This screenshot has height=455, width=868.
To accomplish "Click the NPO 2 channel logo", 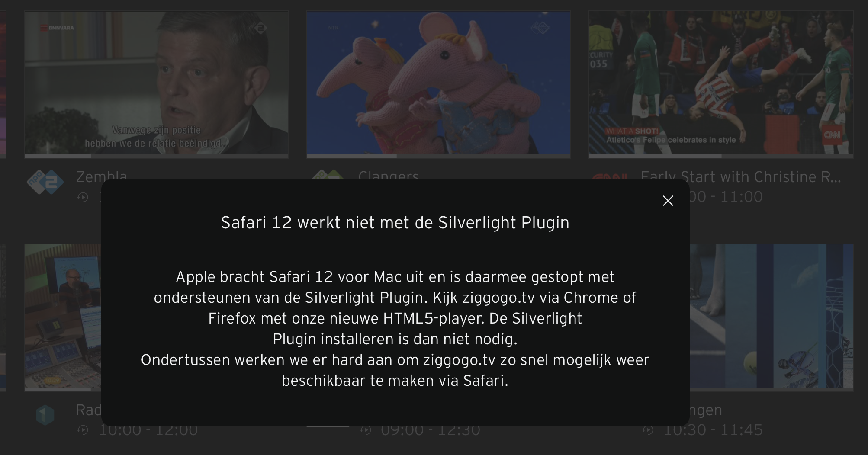I will (x=45, y=182).
